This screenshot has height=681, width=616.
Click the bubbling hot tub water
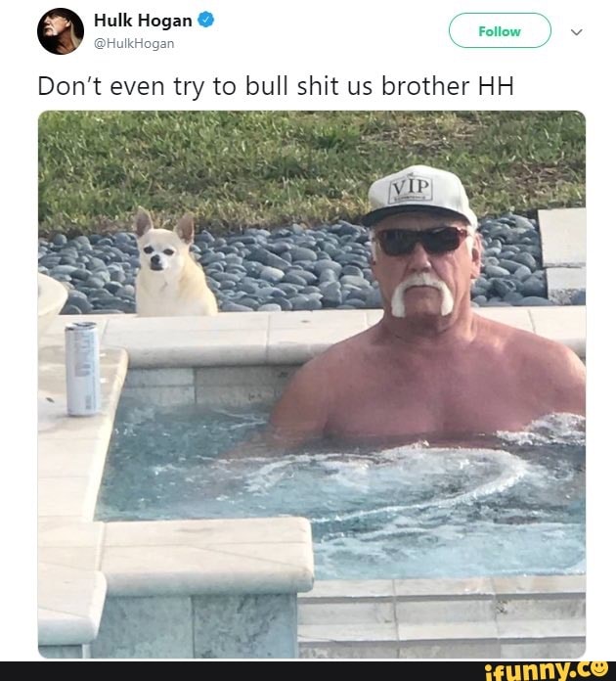point(338,491)
